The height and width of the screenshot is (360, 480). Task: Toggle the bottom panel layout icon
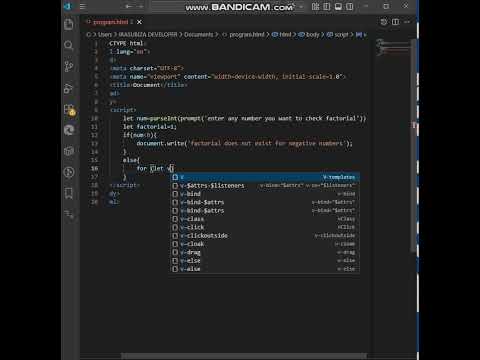coord(338,6)
